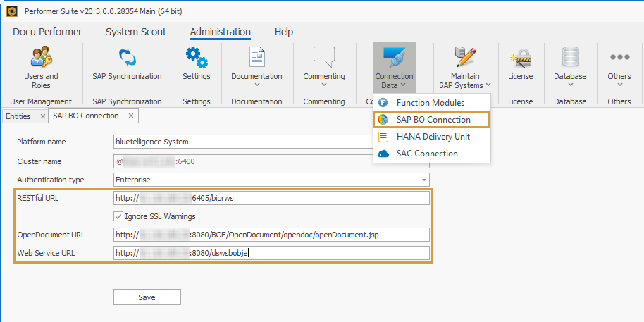Toggle the Ignore SSL Warnings checkbox
This screenshot has height=322, width=644.
[x=119, y=216]
